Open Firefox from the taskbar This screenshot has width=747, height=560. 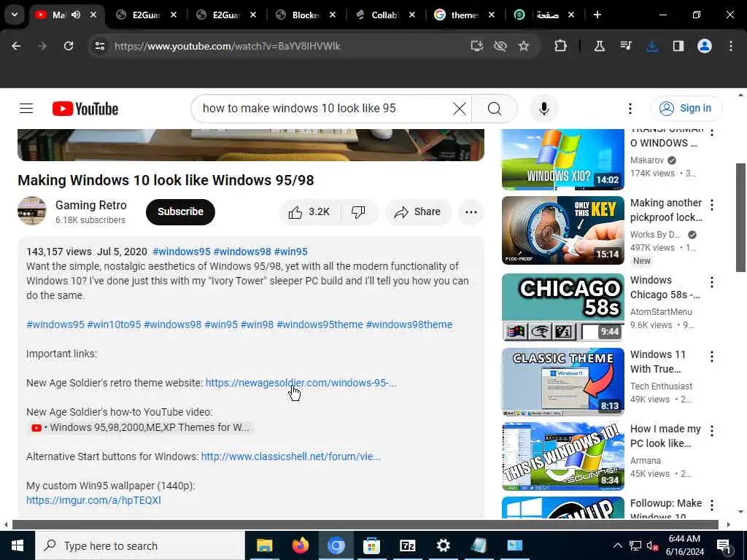[300, 545]
